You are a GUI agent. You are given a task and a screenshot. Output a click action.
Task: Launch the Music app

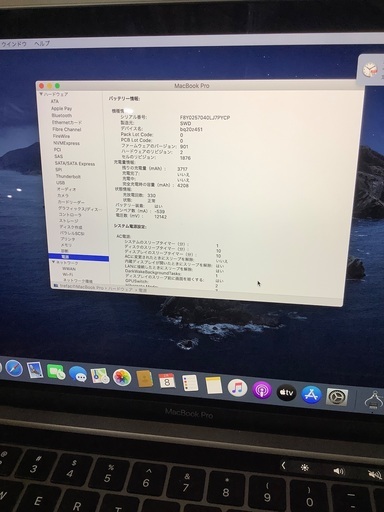237,388
